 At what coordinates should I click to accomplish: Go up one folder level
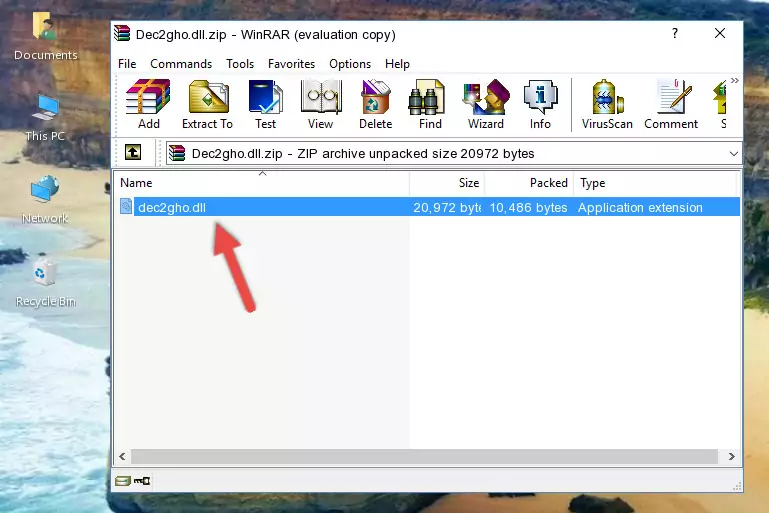click(133, 153)
